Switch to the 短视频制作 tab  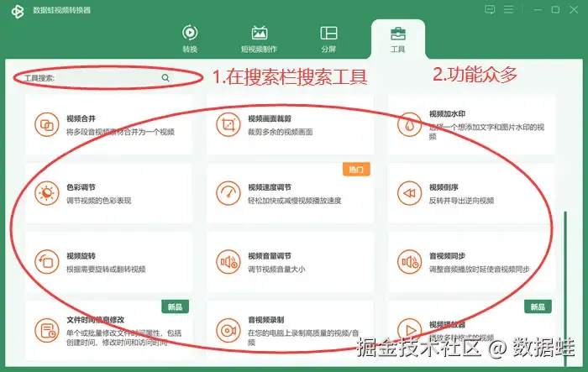pos(259,39)
